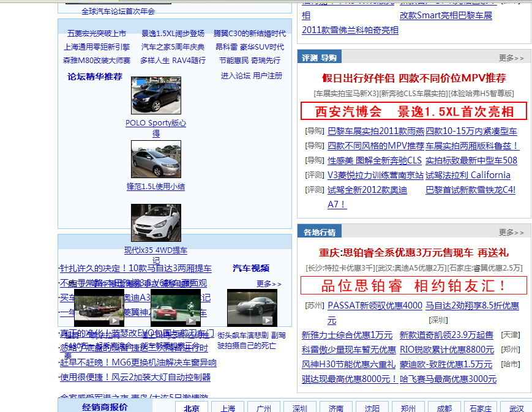The width and height of the screenshot is (532, 412).
Task: Select the 北京 city tab
Action: [x=192, y=408]
